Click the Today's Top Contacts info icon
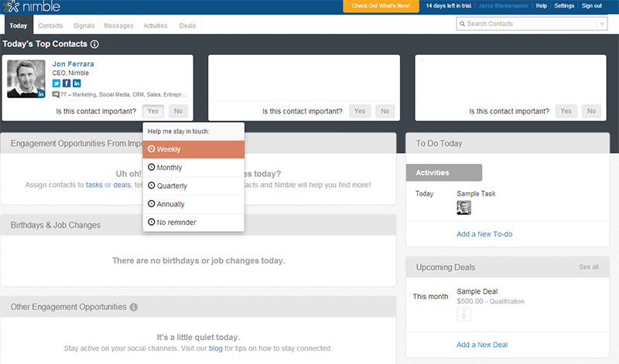Viewport: 619px width, 364px height. [94, 45]
